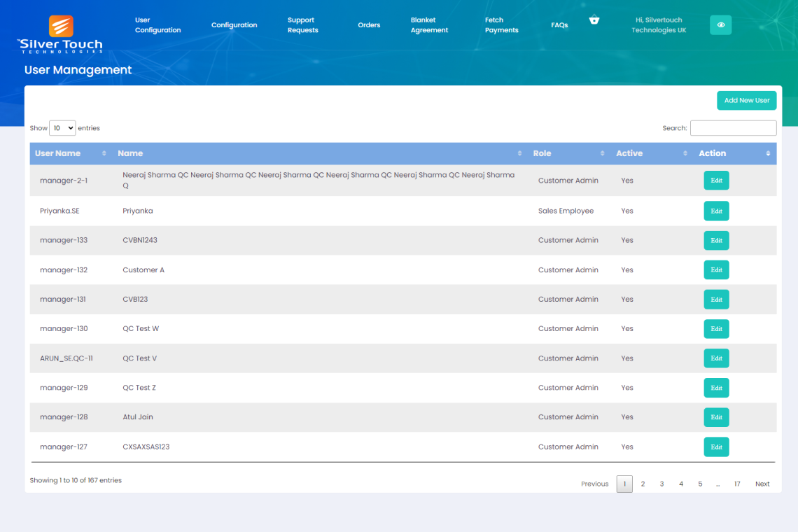This screenshot has height=532, width=798.
Task: Edit user Priyanka.SE
Action: point(716,211)
